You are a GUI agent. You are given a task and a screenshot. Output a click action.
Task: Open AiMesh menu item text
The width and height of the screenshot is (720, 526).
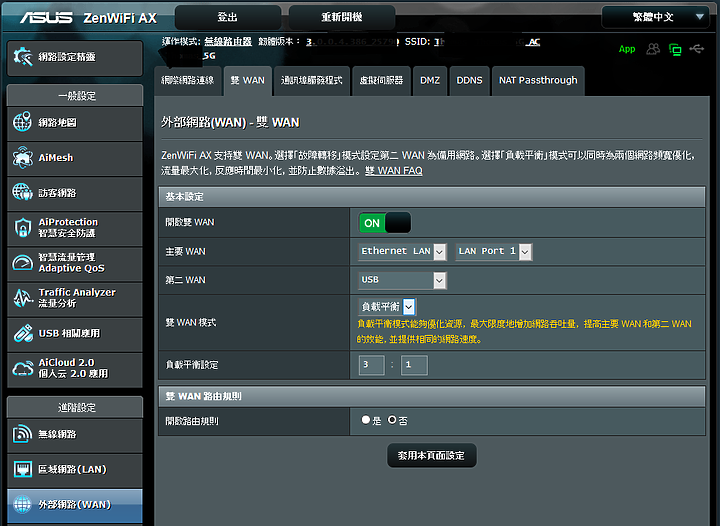tap(56, 158)
